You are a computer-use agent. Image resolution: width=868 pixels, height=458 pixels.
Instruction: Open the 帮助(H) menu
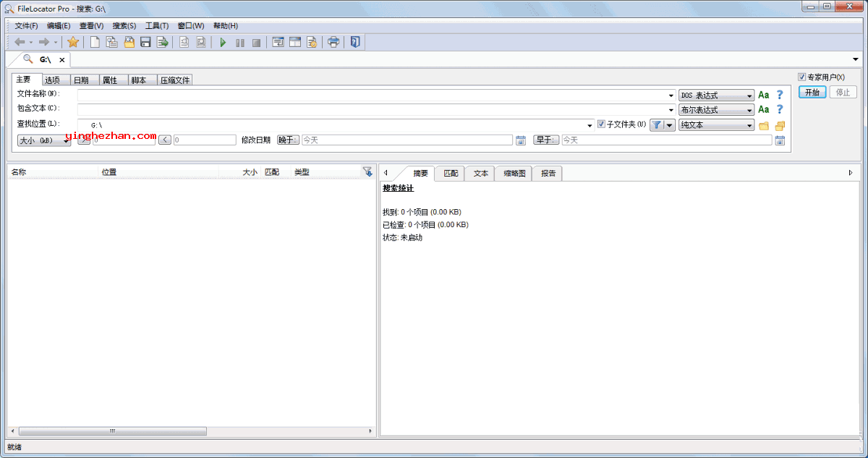pos(226,26)
